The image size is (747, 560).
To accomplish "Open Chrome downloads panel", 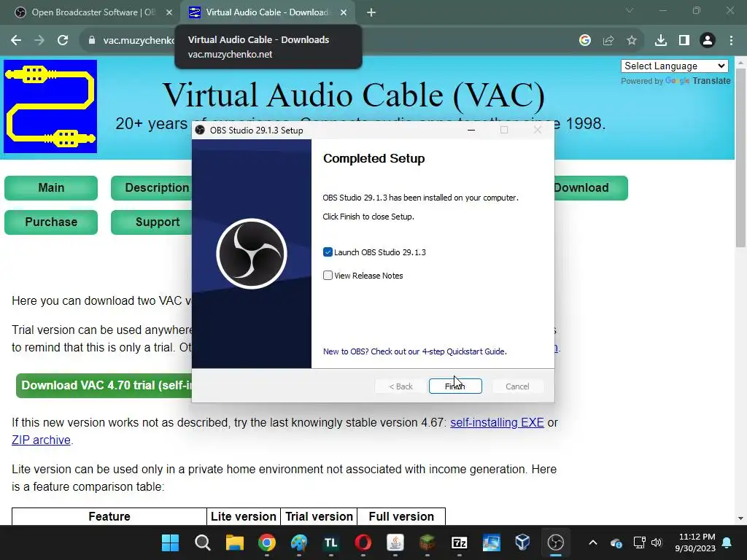I will click(x=661, y=41).
